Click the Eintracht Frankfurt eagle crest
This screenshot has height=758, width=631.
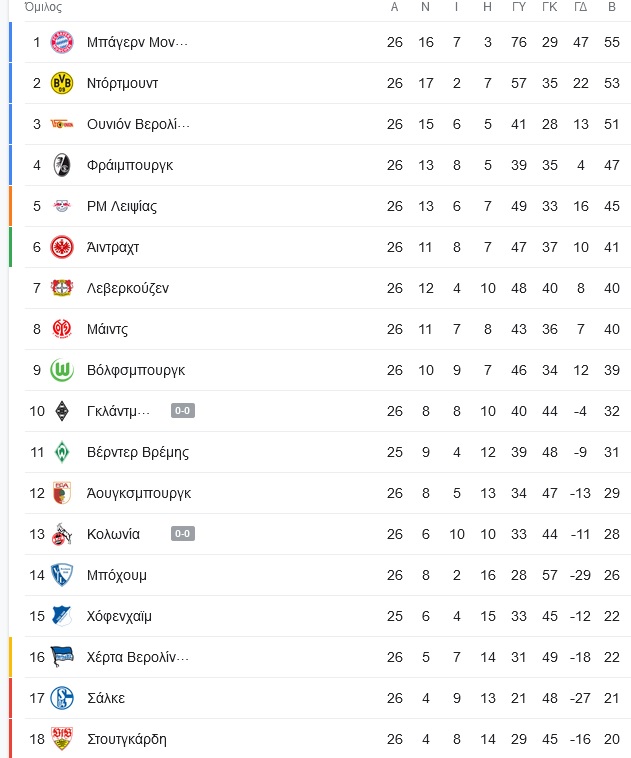(62, 247)
